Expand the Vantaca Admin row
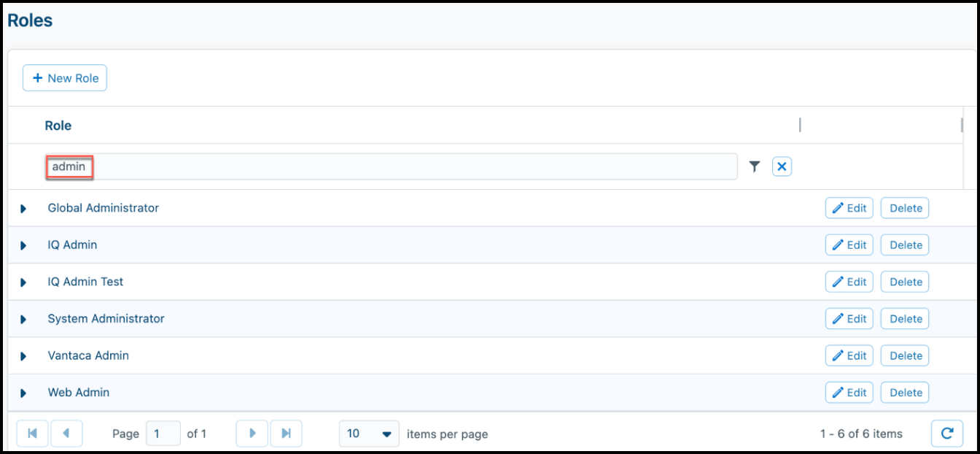Screen dimensions: 980x454 23,356
